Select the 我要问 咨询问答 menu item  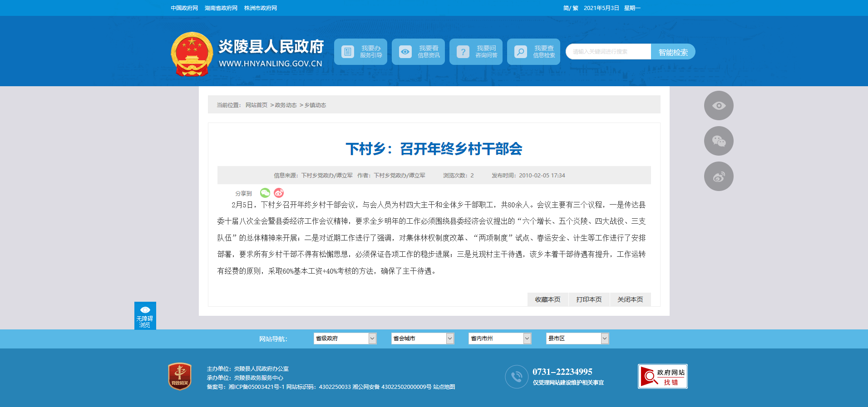[476, 52]
